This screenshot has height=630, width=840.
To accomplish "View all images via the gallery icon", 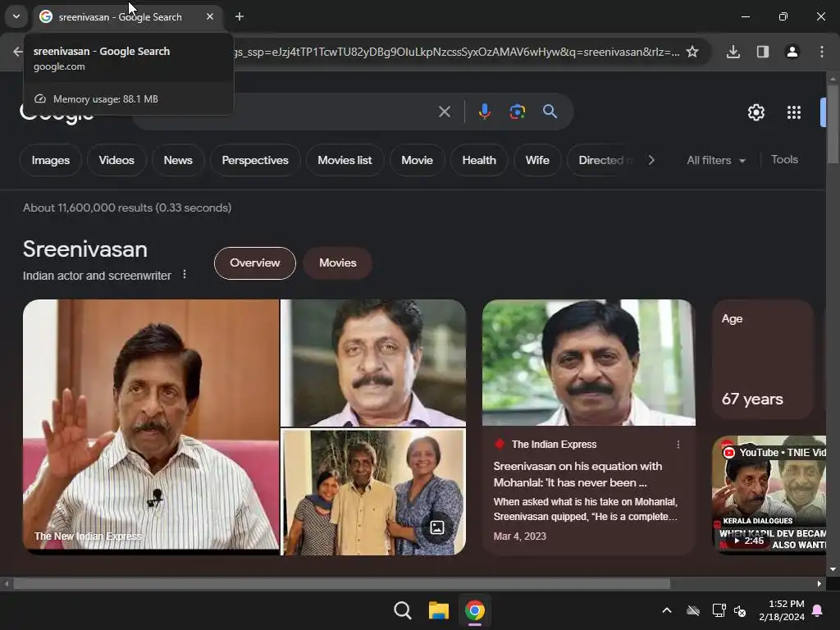I will coord(437,527).
